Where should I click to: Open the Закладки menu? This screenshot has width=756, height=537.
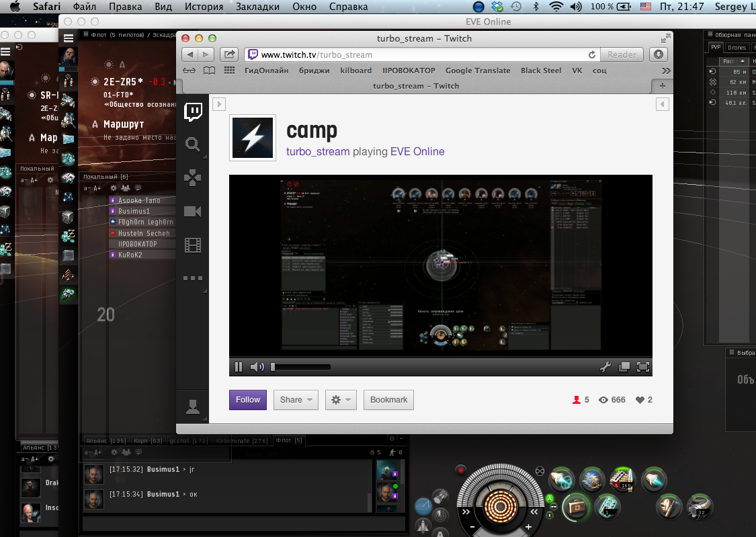pos(257,7)
